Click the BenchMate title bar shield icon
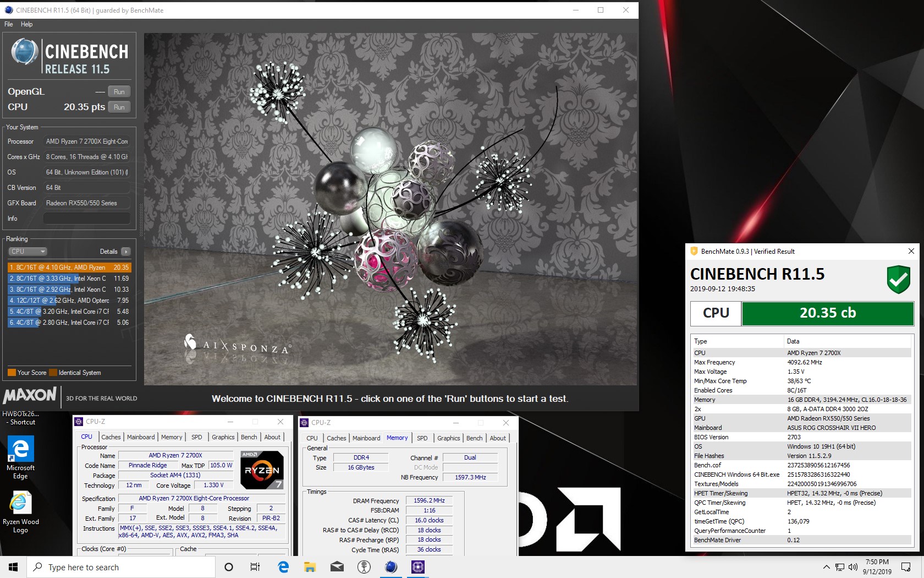This screenshot has height=578, width=924. click(x=694, y=251)
